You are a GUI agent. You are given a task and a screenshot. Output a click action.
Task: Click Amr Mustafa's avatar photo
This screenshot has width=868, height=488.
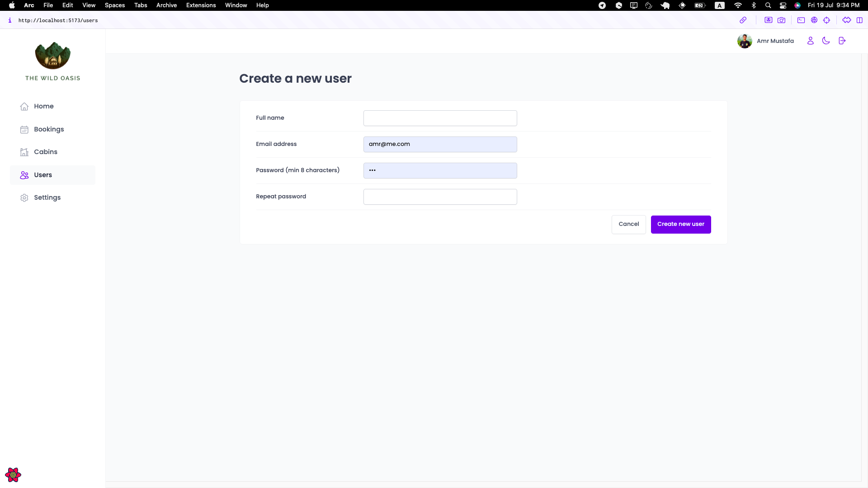pyautogui.click(x=745, y=41)
